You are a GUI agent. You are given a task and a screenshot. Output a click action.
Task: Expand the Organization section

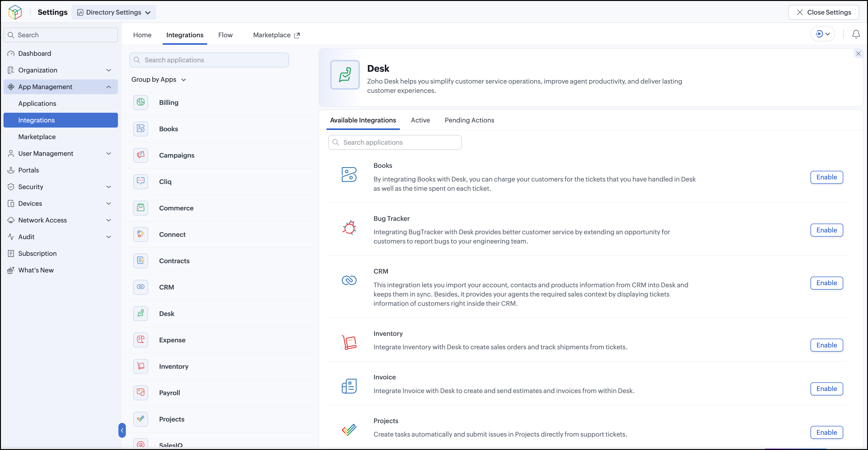click(x=108, y=70)
